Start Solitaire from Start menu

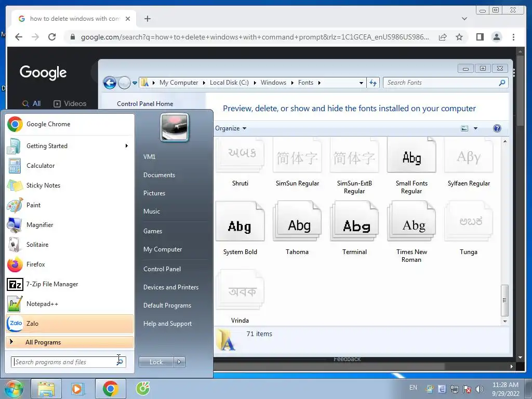(x=70, y=245)
